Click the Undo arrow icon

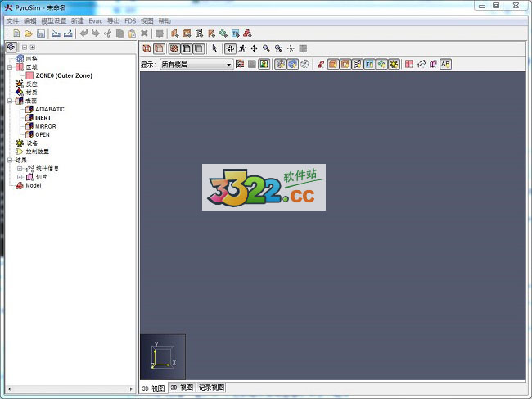point(83,34)
